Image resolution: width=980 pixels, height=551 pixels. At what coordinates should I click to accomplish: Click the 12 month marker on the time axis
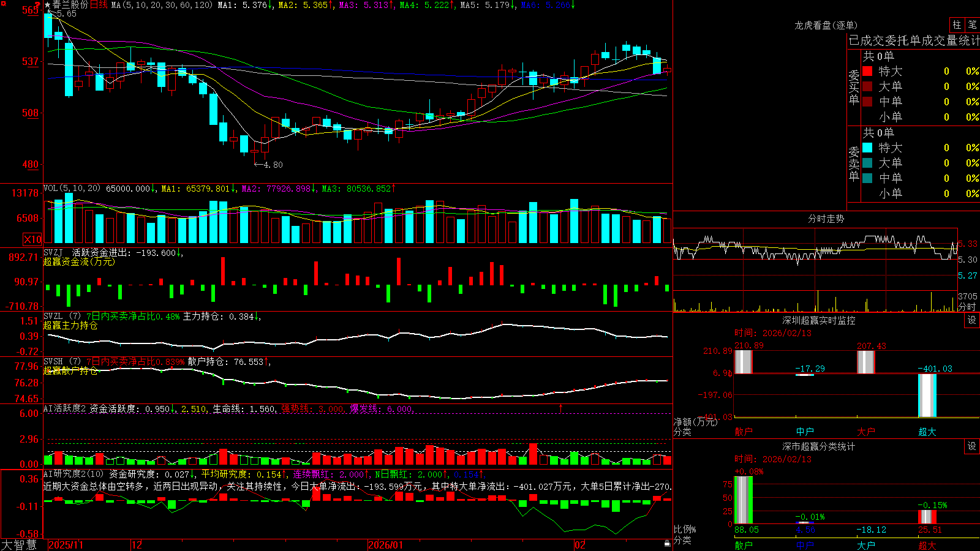pyautogui.click(x=137, y=544)
